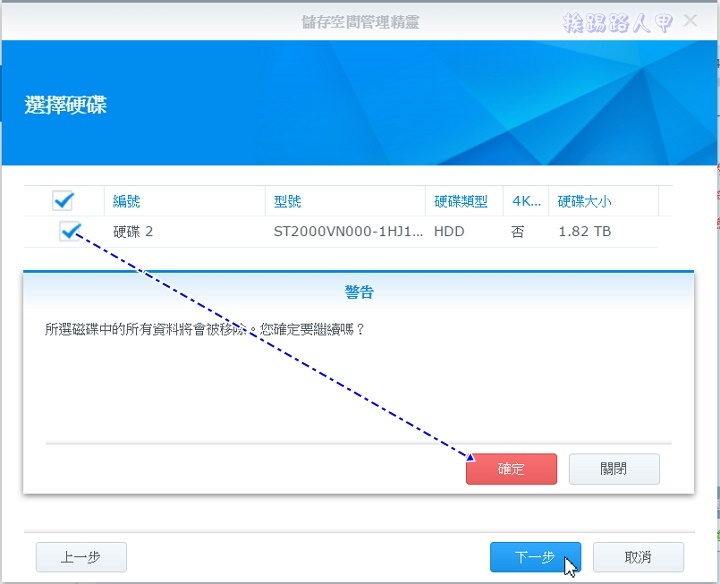The height and width of the screenshot is (584, 720).
Task: Click the 儲存空間管理精靈 window title
Action: 360,22
